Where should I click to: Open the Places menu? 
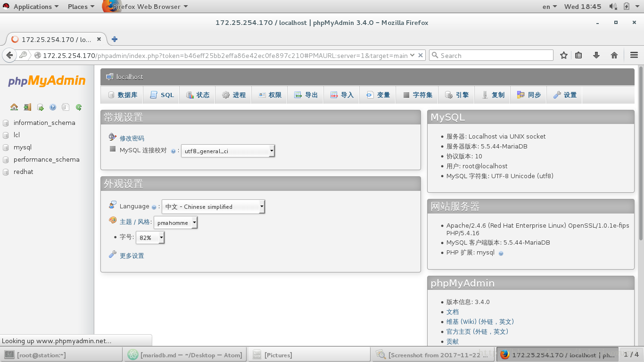(x=81, y=7)
